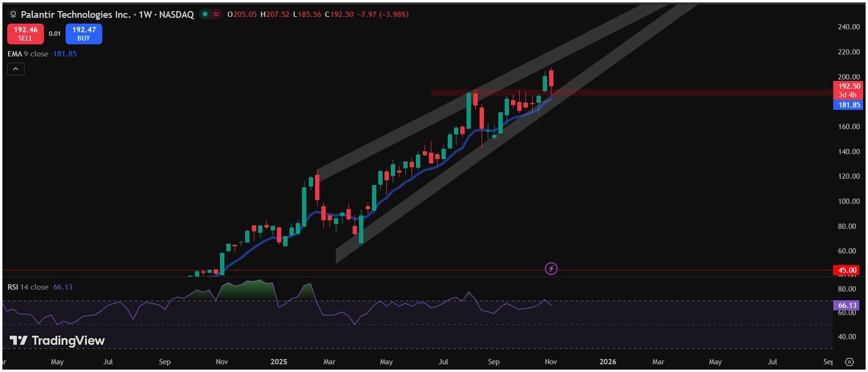The width and height of the screenshot is (868, 372).
Task: Collapse the indicator legend with chevron
Action: (16, 69)
